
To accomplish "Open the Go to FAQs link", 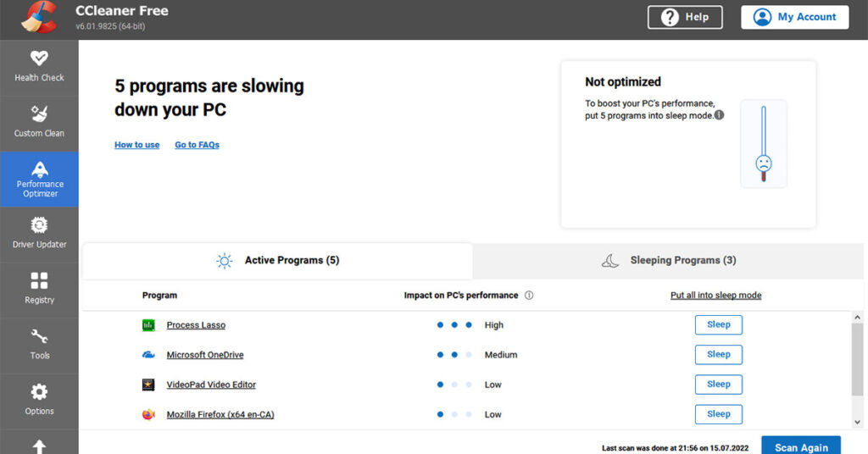I will [197, 145].
